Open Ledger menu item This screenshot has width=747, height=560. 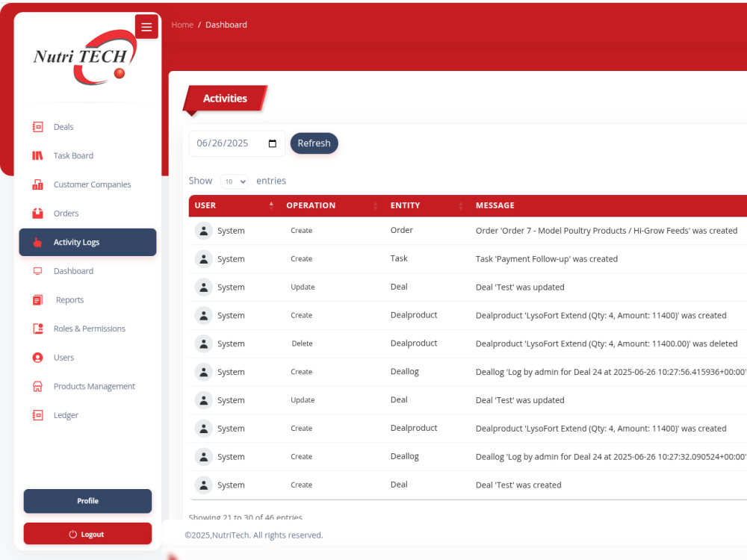87,415
